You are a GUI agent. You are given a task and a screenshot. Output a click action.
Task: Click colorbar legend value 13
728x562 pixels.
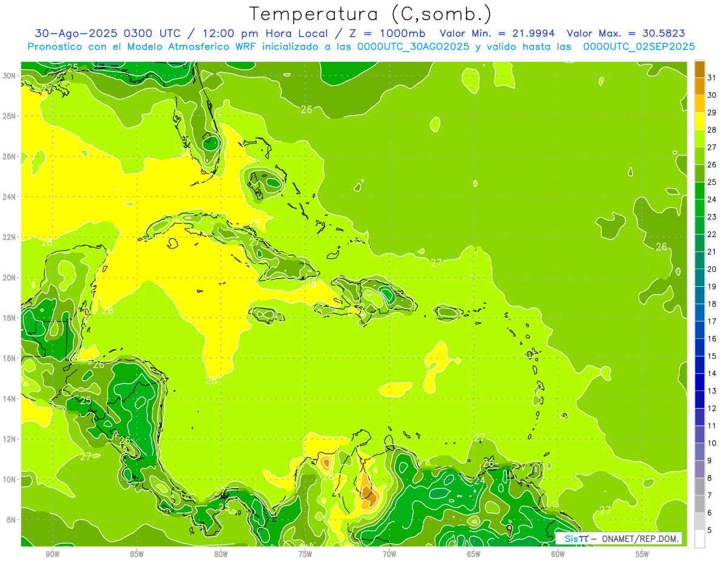coord(712,391)
